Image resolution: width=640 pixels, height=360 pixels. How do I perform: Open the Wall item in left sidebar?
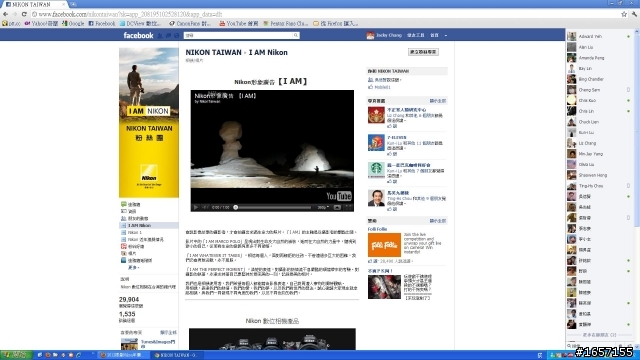[131, 204]
